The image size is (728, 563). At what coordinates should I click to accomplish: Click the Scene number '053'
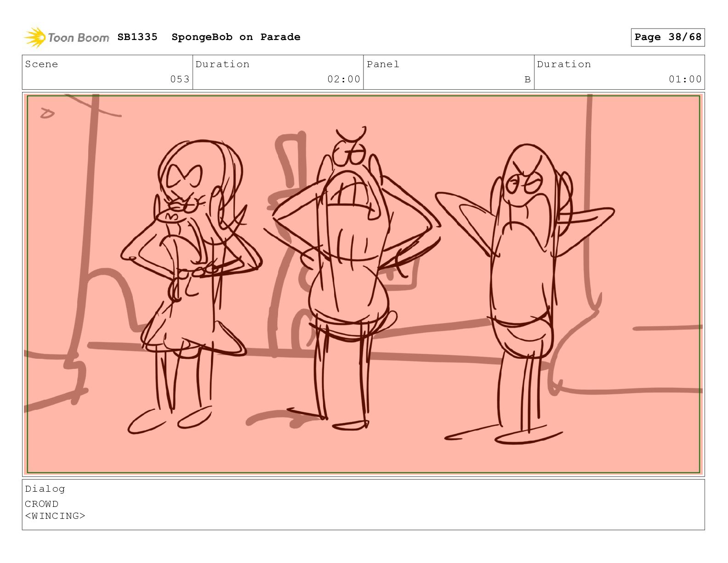[x=180, y=79]
